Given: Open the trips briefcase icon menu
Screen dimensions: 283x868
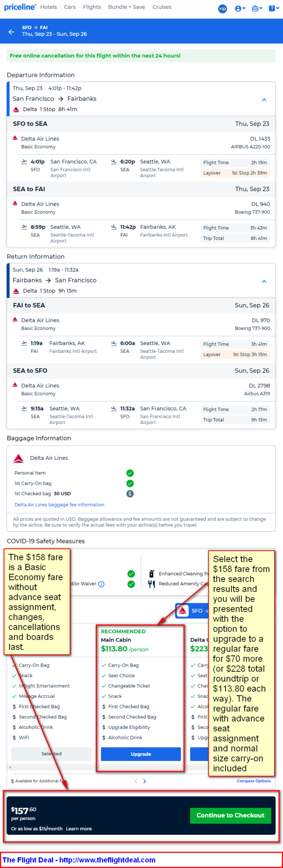Looking at the screenshot, I should [257, 8].
